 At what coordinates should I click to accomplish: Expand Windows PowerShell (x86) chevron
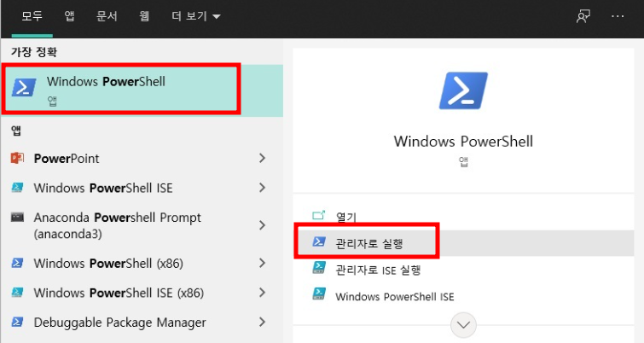[263, 263]
